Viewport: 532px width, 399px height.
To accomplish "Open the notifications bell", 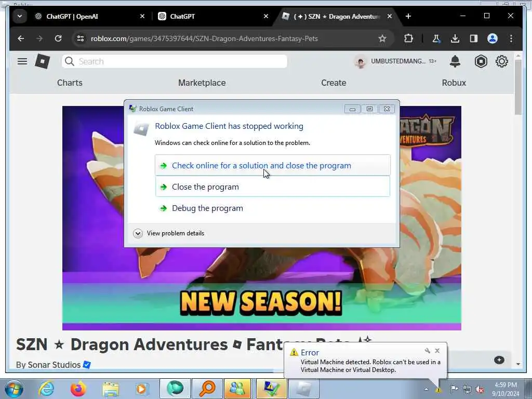I will pos(455,61).
